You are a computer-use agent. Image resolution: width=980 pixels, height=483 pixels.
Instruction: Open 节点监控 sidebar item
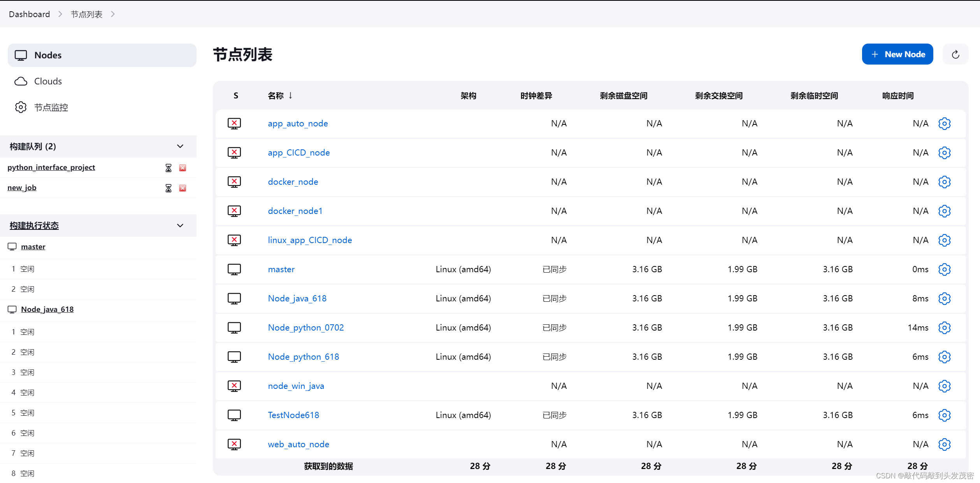[x=51, y=107]
